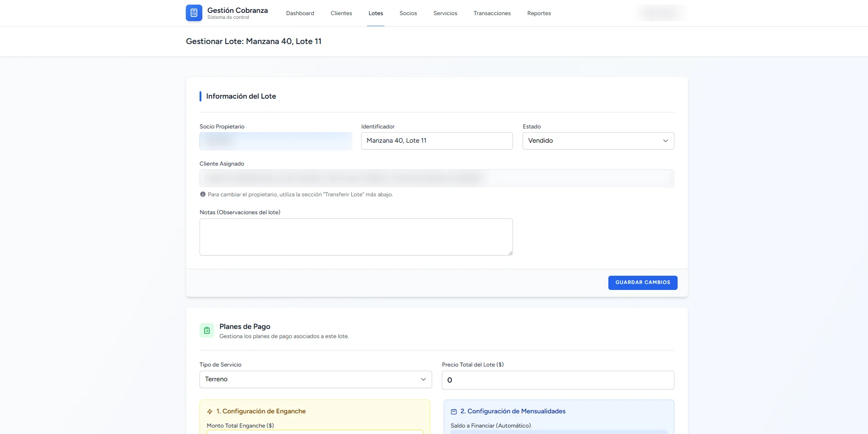Go to the Dashboard menu item
The width and height of the screenshot is (868, 434).
300,13
